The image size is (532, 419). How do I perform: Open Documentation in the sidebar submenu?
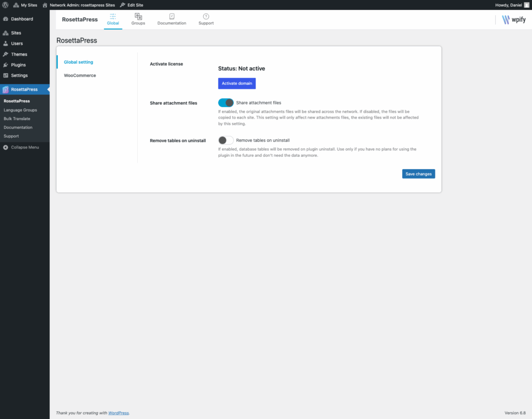(x=18, y=127)
